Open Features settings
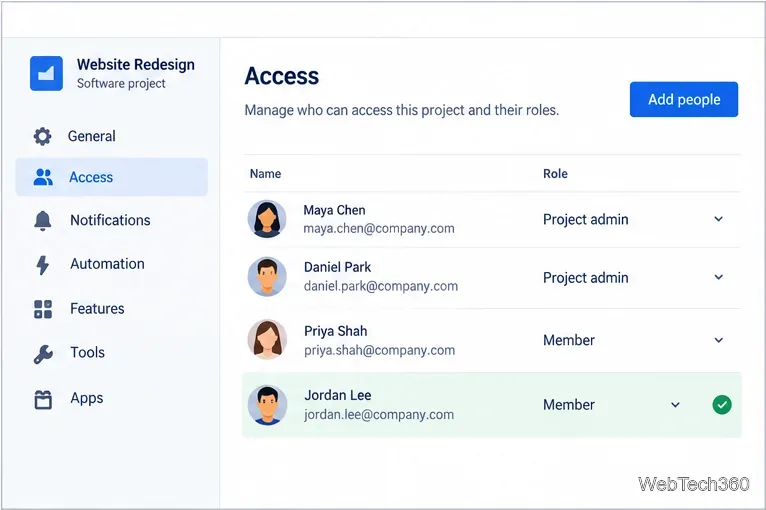Image resolution: width=766 pixels, height=510 pixels. click(x=111, y=309)
